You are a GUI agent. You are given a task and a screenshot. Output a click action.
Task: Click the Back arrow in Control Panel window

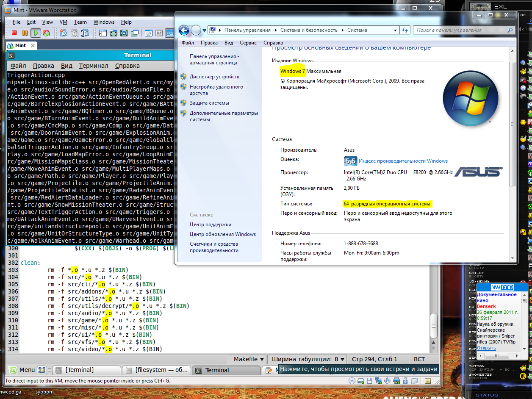tap(184, 30)
